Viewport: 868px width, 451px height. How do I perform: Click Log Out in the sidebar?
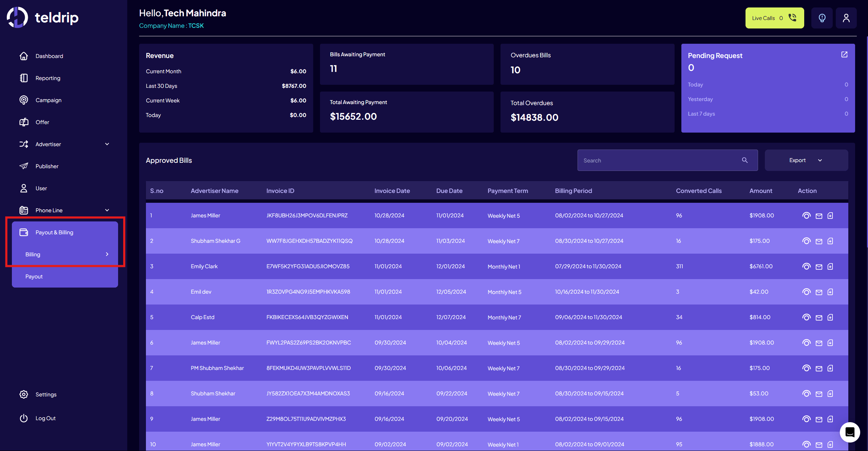(45, 418)
